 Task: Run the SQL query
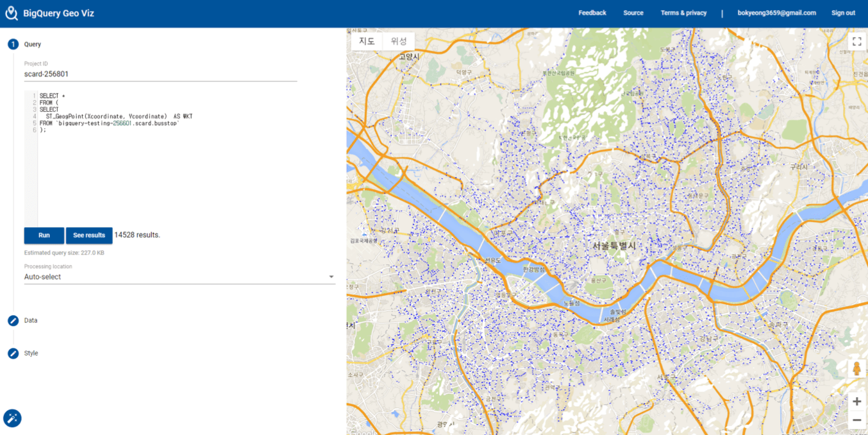coord(44,235)
